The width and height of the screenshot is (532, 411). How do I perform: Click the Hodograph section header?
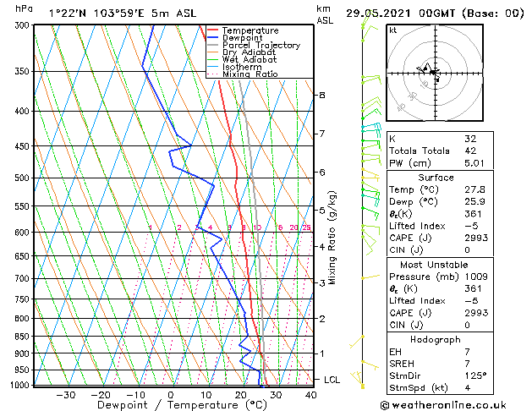pos(436,339)
